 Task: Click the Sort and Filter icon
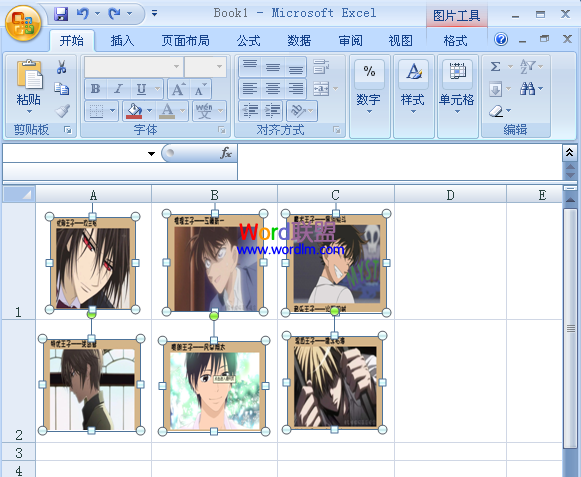(527, 67)
